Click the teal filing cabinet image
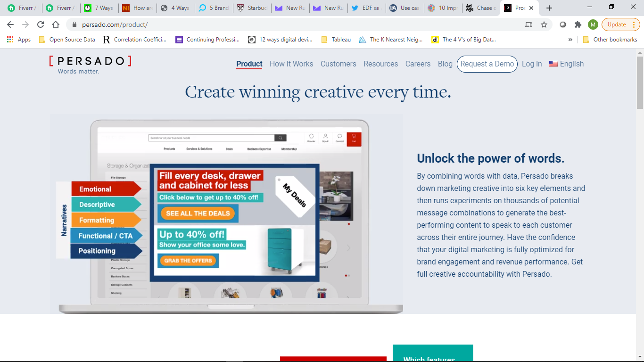 pyautogui.click(x=285, y=251)
